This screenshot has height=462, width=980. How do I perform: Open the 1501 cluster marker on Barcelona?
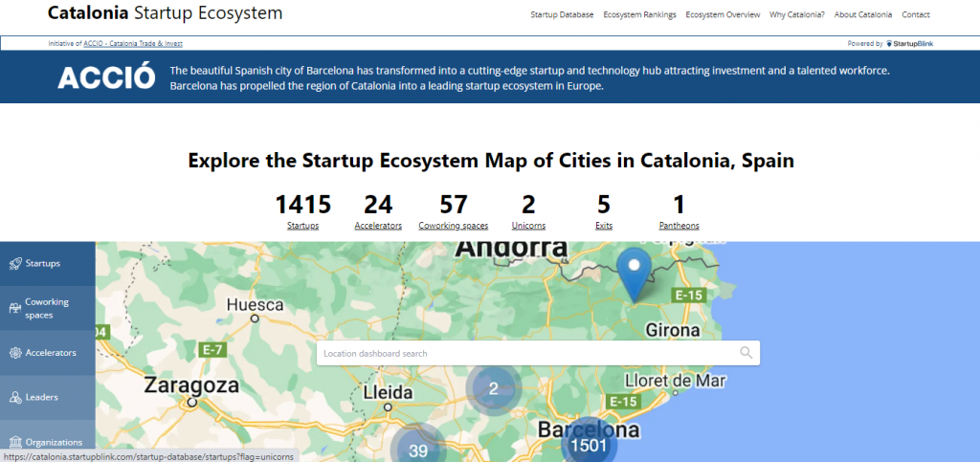coord(588,445)
